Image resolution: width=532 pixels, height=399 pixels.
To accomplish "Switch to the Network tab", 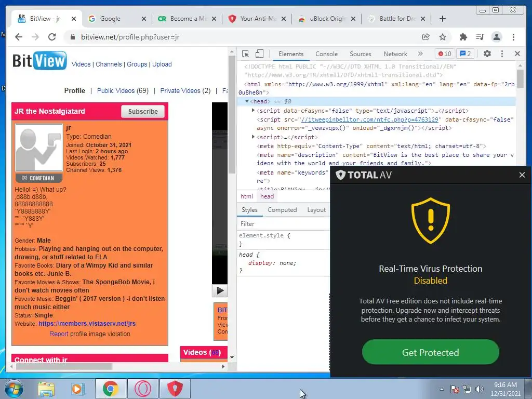I will click(x=395, y=54).
